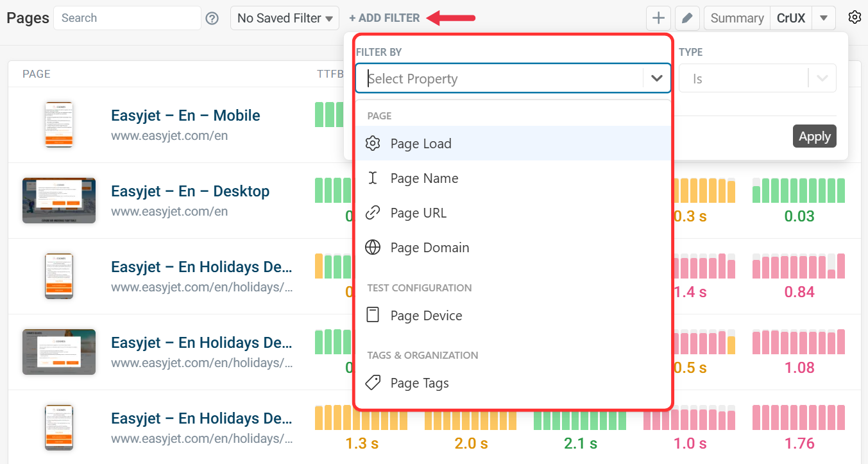Pick the Page Tags tag icon
The image size is (868, 464).
click(x=373, y=383)
